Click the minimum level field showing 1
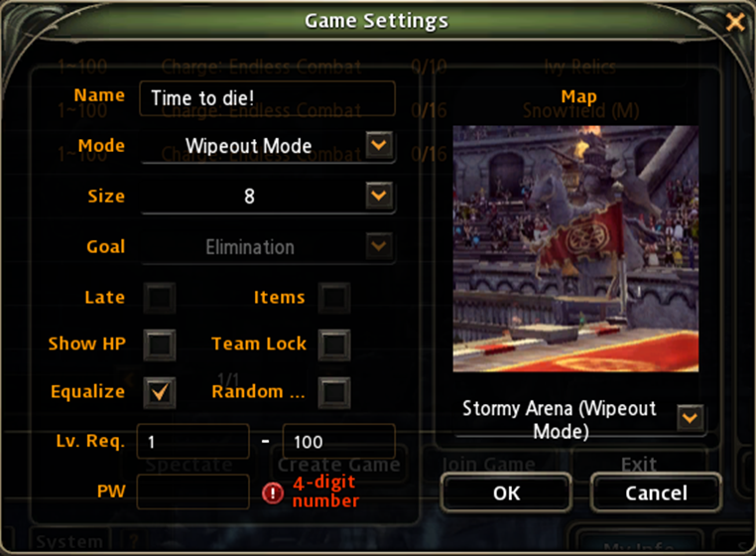756x556 pixels. click(193, 441)
